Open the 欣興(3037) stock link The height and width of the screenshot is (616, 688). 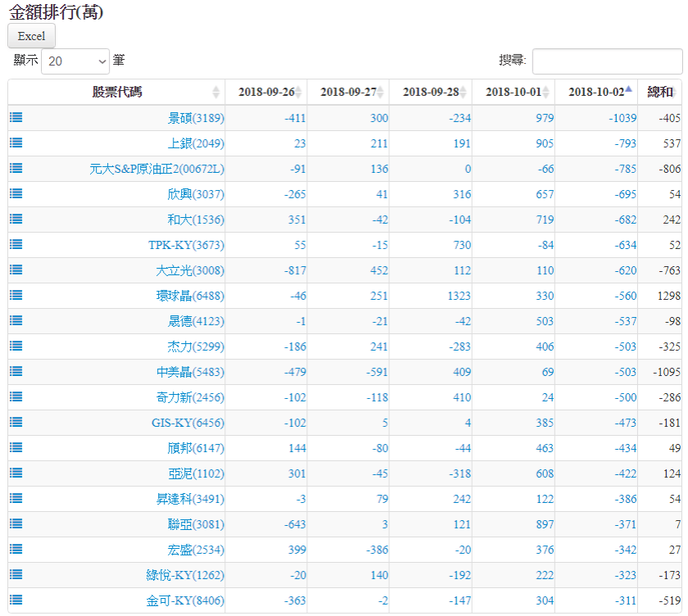click(x=195, y=194)
